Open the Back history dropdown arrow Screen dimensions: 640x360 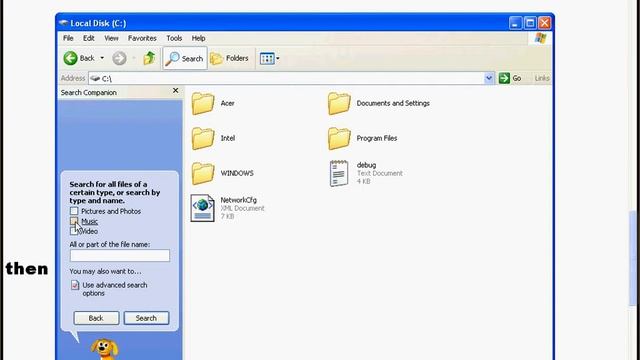pyautogui.click(x=102, y=58)
